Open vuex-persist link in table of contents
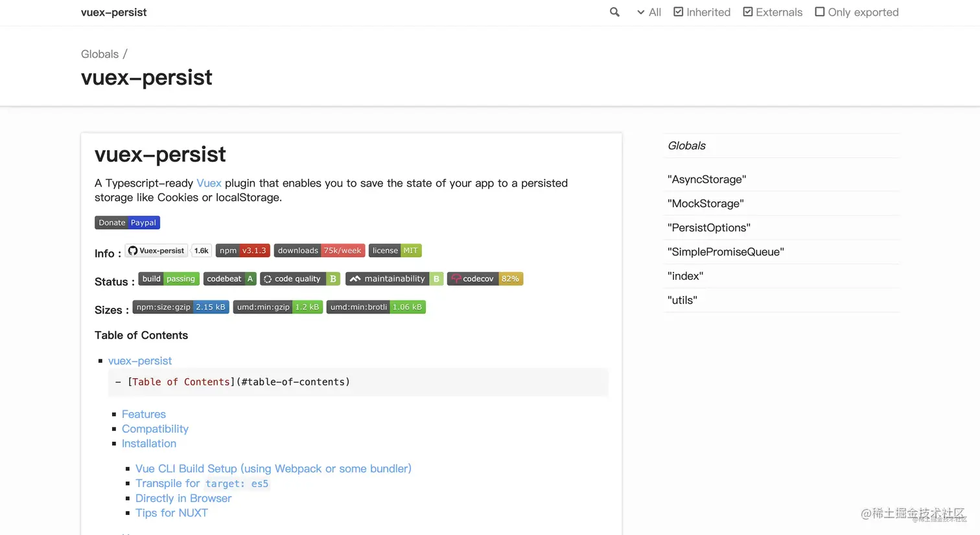 tap(140, 361)
